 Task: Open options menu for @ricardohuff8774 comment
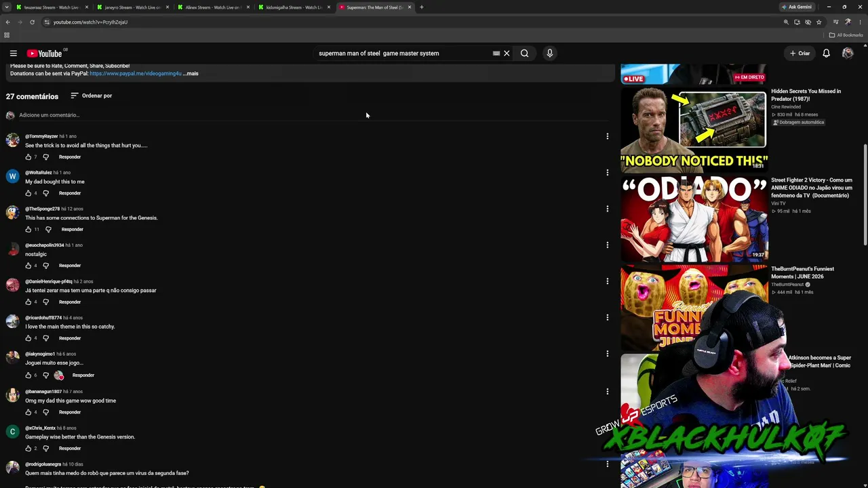607,317
